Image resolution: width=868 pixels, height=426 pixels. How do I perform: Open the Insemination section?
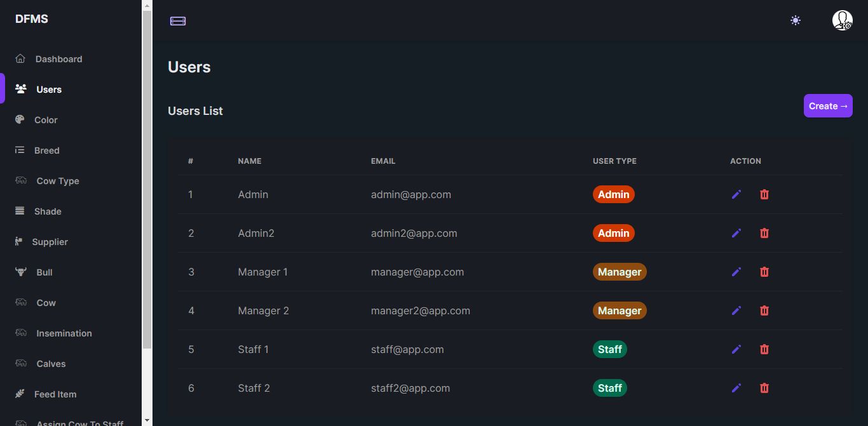pyautogui.click(x=64, y=333)
